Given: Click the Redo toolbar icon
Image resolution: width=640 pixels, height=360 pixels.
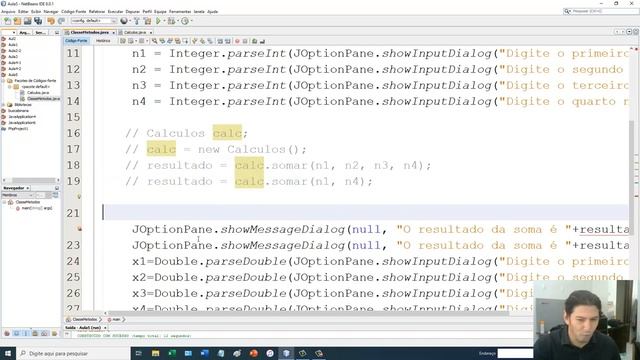Looking at the screenshot, I should 61,21.
